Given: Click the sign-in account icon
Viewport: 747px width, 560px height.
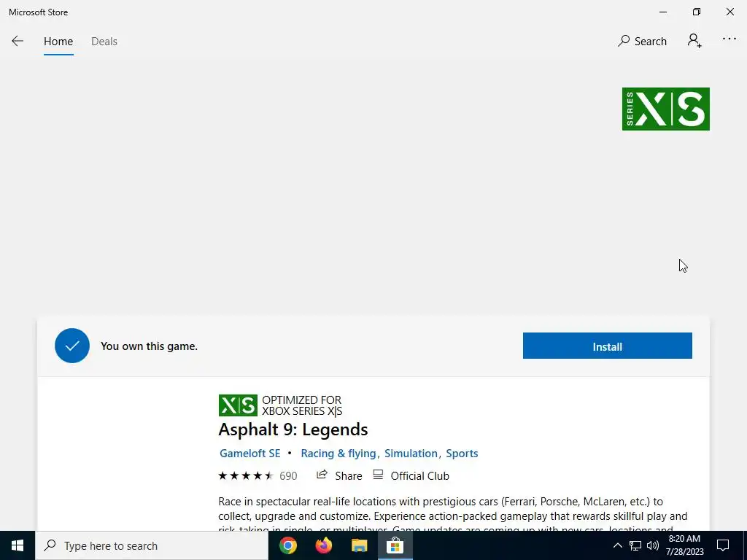Looking at the screenshot, I should coord(694,41).
